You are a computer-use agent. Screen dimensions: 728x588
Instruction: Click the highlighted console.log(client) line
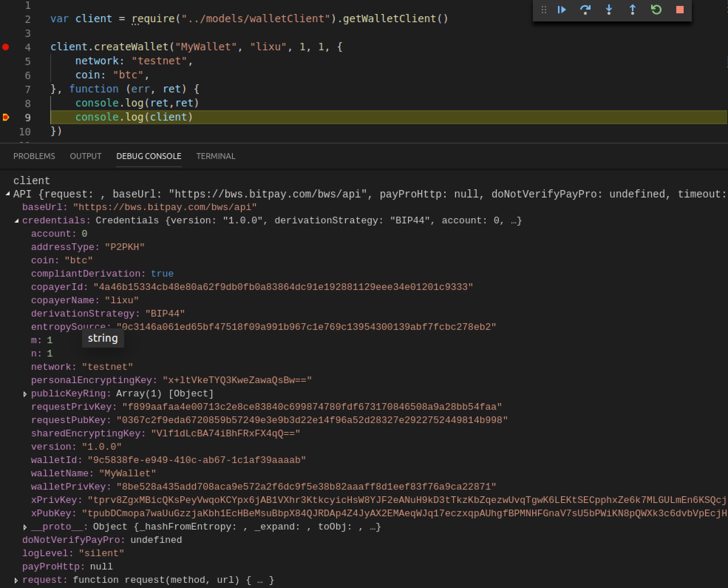point(389,117)
